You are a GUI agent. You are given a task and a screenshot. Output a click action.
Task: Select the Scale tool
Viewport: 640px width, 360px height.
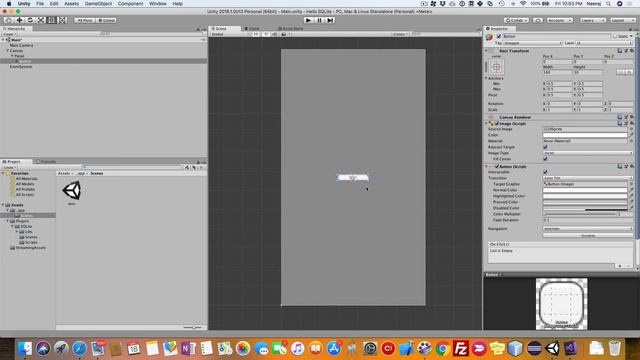41,20
